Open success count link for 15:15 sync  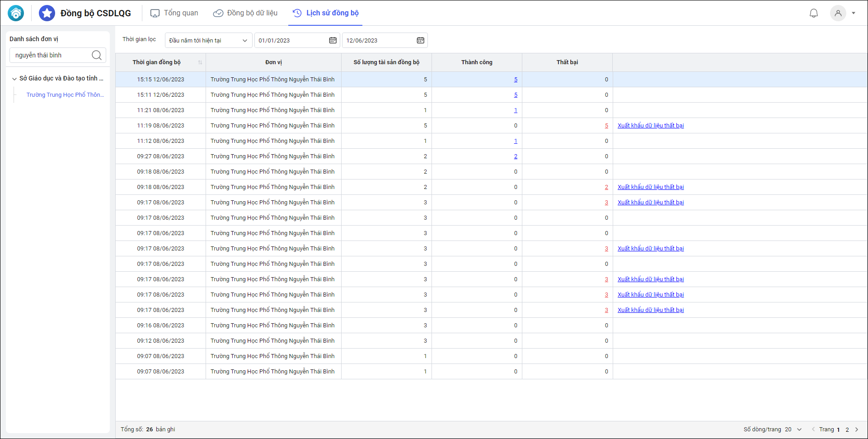click(516, 80)
